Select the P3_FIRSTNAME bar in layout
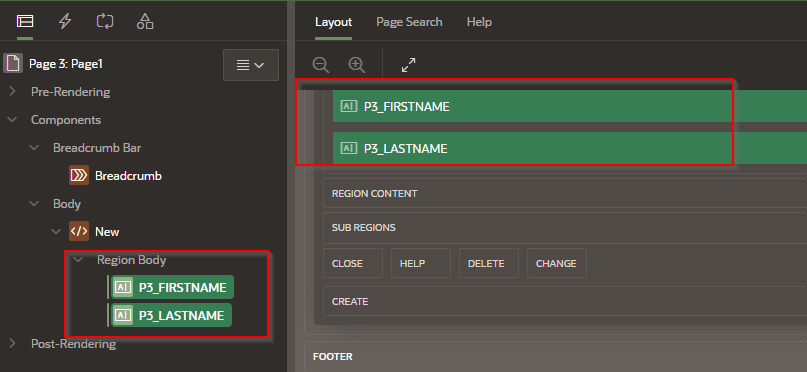The width and height of the screenshot is (807, 372). click(x=570, y=106)
